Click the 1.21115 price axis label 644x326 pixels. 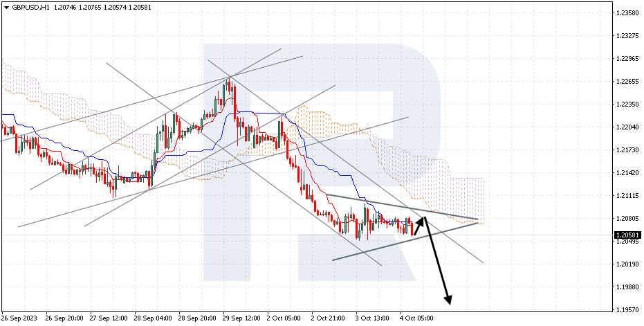click(627, 196)
